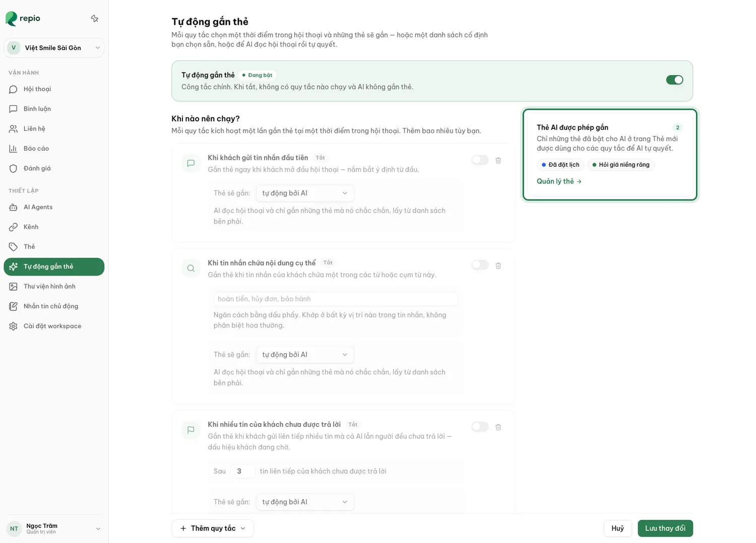Follow the Quản lý thẻ link
756x543 pixels.
click(x=559, y=181)
